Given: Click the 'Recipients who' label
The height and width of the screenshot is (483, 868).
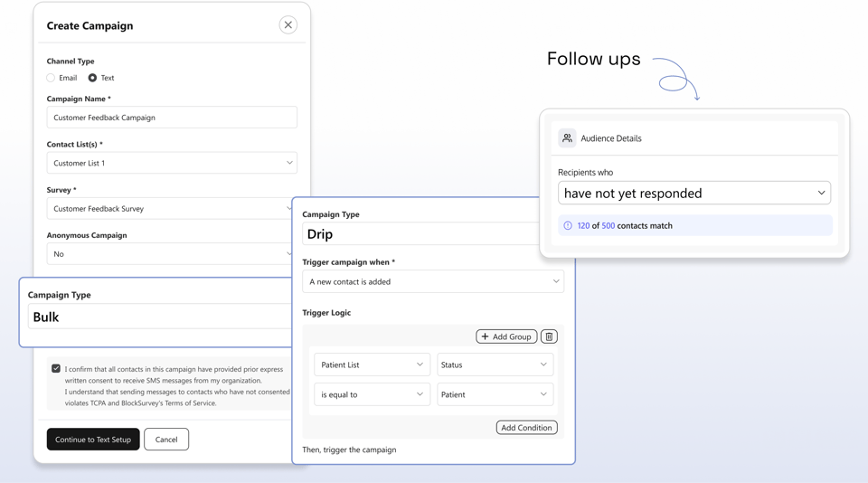Looking at the screenshot, I should [x=586, y=172].
